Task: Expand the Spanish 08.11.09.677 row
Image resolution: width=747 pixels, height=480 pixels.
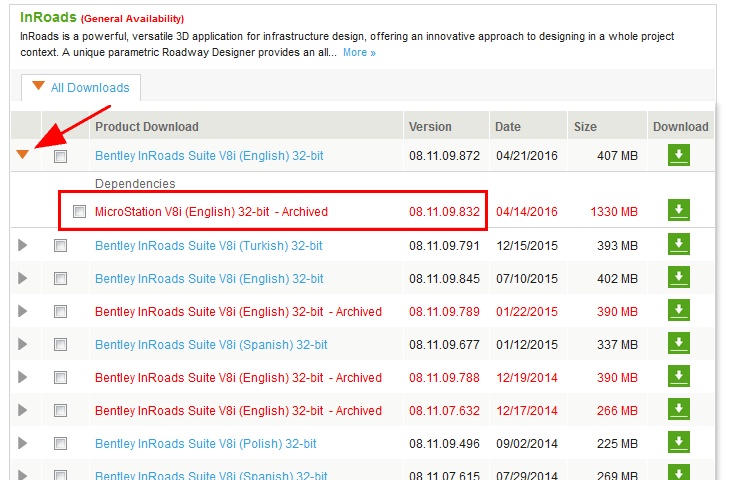Action: click(x=22, y=344)
